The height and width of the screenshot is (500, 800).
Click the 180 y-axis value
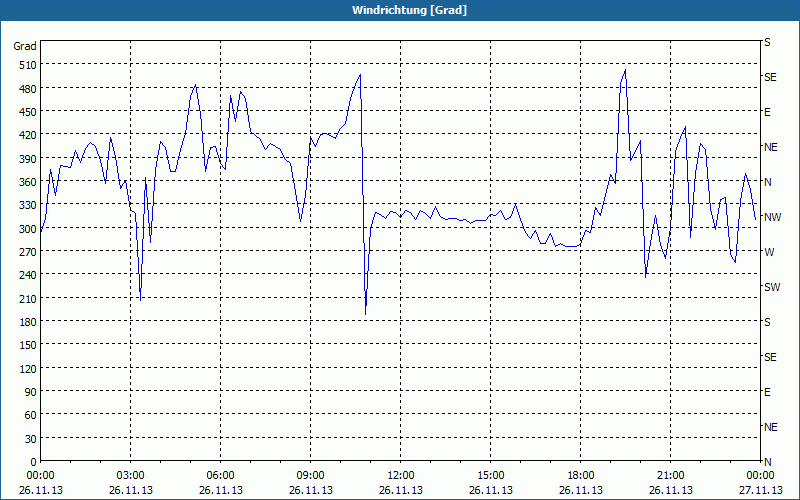(x=29, y=322)
